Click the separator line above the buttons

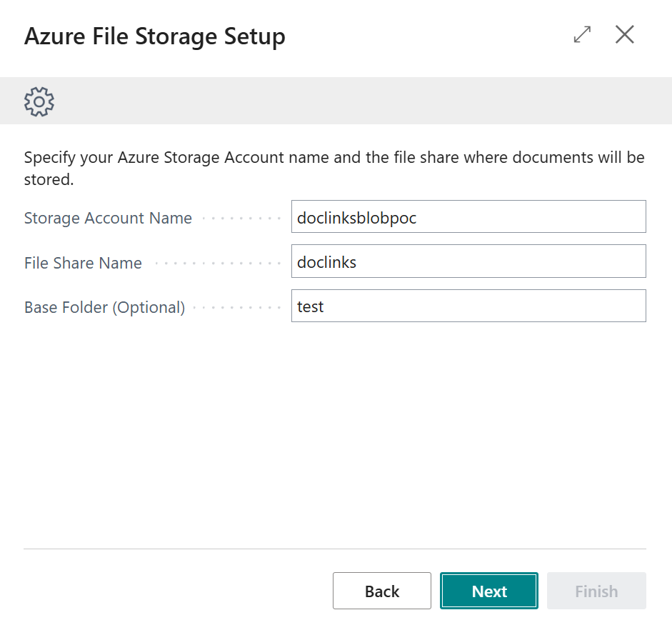(x=334, y=549)
